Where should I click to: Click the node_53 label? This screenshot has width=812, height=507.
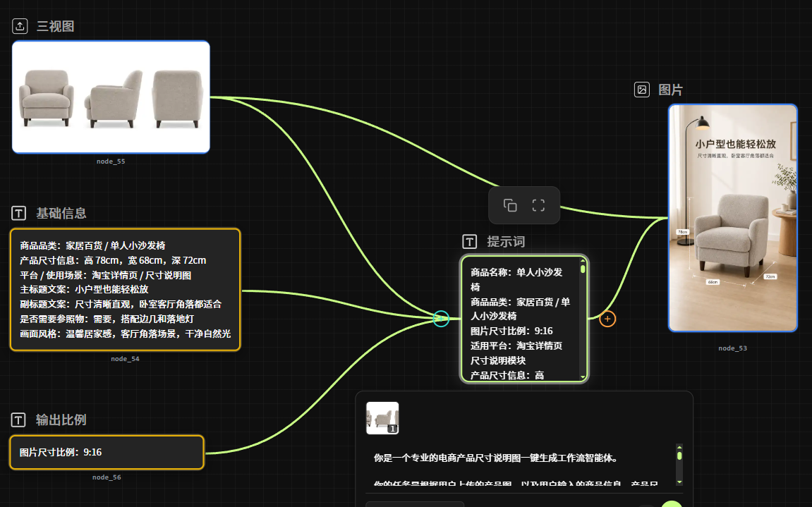pos(733,348)
